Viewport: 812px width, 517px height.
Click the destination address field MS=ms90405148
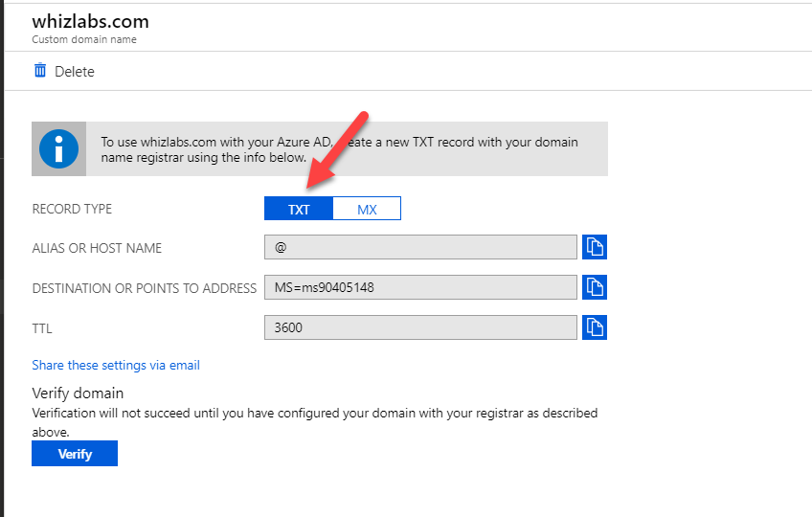(x=420, y=287)
